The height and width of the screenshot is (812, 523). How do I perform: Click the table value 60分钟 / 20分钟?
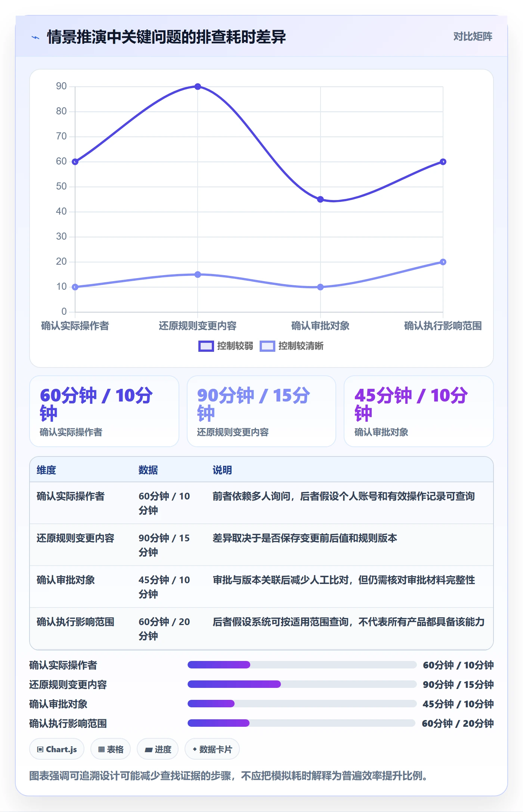(164, 629)
